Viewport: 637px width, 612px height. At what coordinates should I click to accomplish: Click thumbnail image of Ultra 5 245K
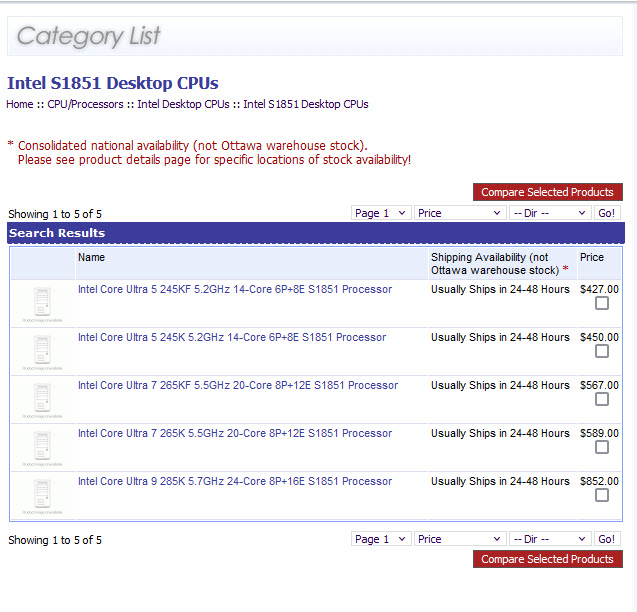tap(42, 352)
